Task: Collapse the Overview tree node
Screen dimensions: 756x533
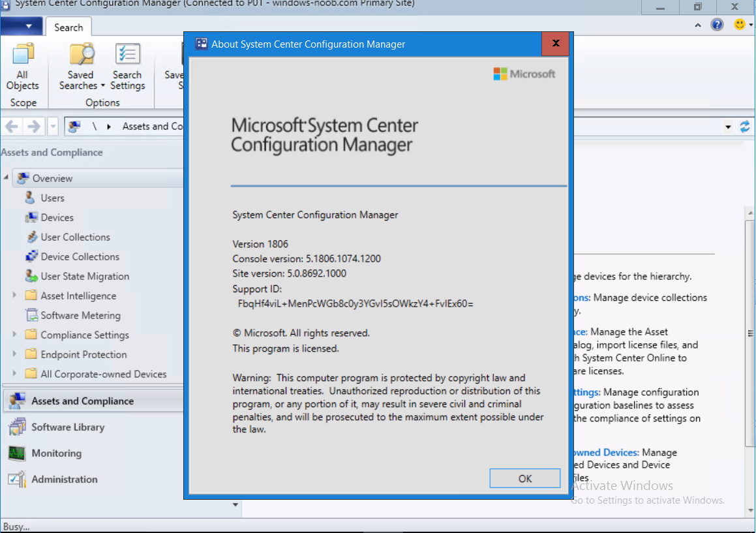Action: (x=6, y=177)
